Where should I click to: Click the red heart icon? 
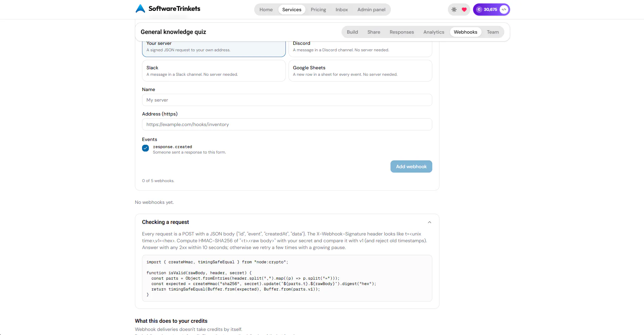464,10
